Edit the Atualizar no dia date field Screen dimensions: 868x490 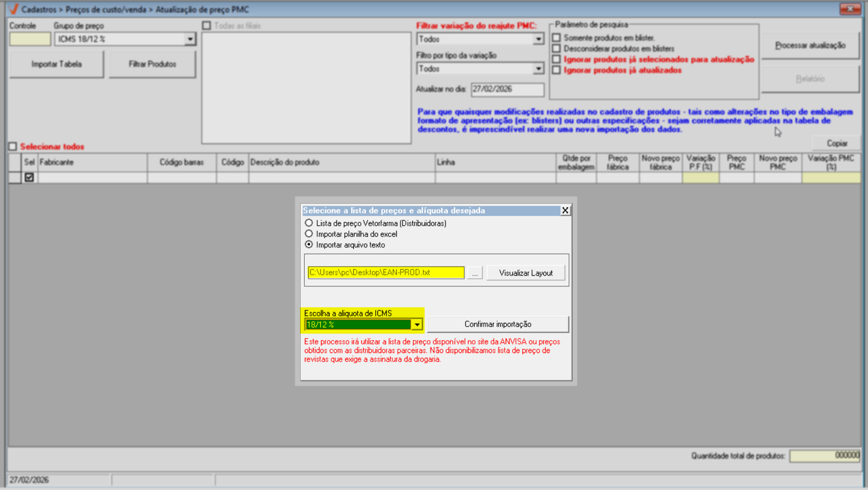click(507, 90)
